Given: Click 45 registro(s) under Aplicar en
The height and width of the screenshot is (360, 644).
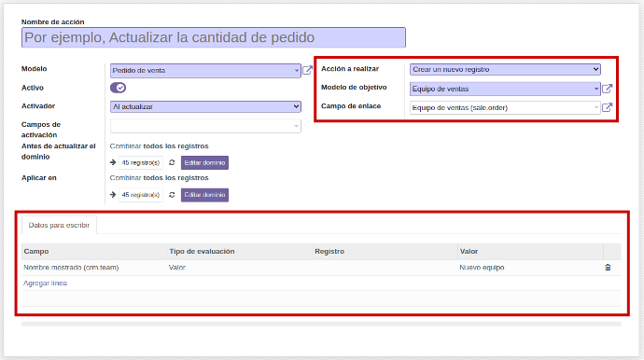Looking at the screenshot, I should click(x=140, y=195).
